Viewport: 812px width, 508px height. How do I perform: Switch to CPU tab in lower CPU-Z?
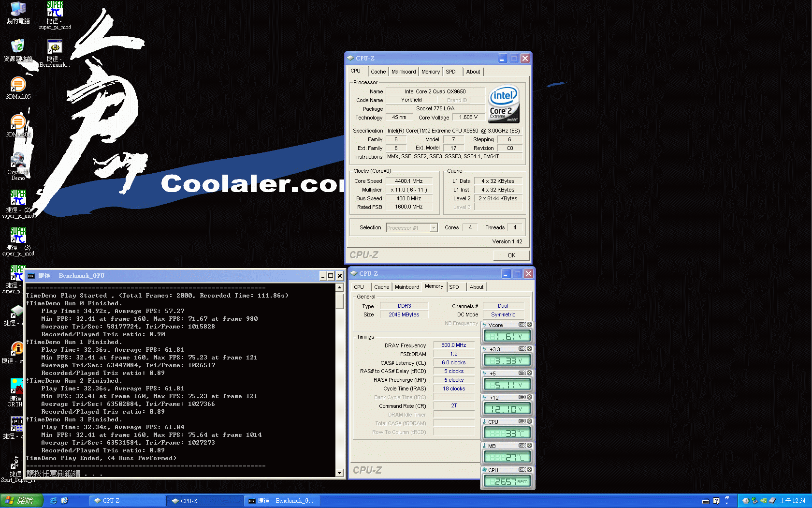pos(359,287)
